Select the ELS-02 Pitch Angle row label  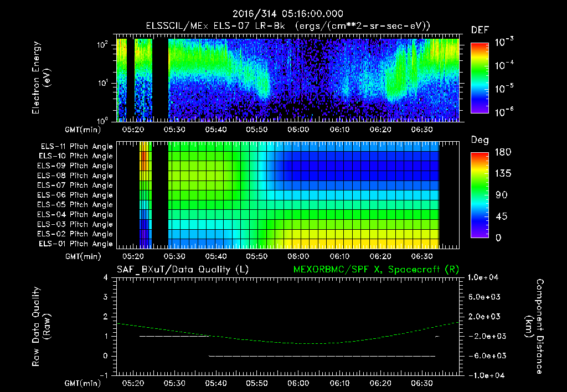(75, 234)
